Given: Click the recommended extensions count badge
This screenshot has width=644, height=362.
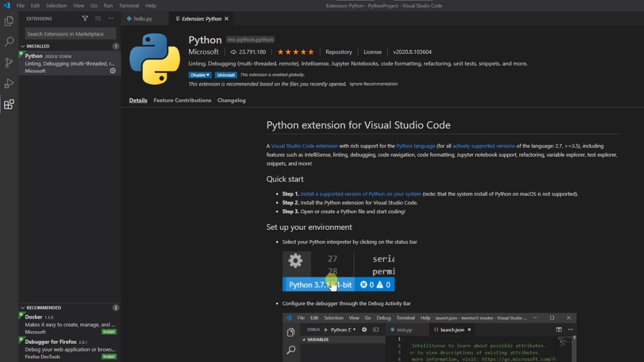Looking at the screenshot, I should coord(116,308).
